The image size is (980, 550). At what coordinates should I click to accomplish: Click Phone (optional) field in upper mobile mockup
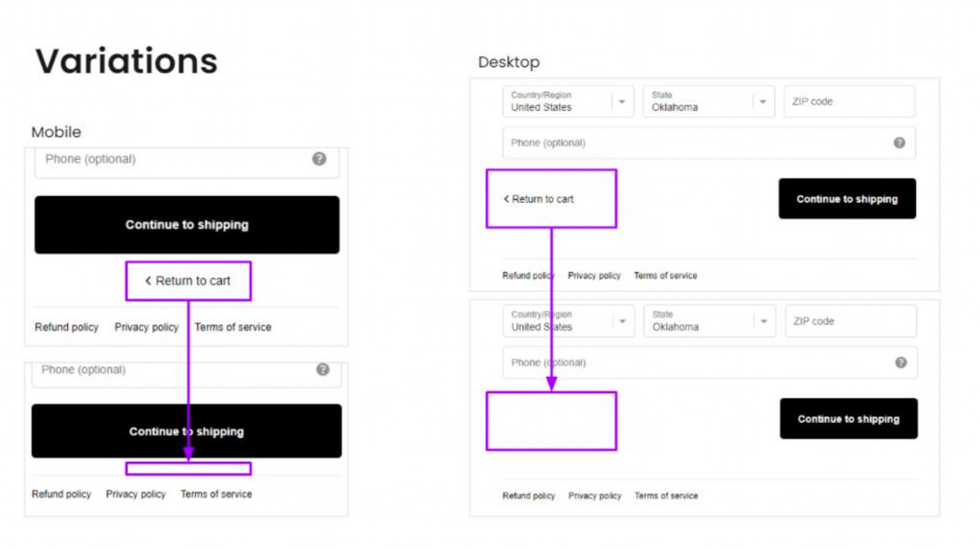coord(172,159)
